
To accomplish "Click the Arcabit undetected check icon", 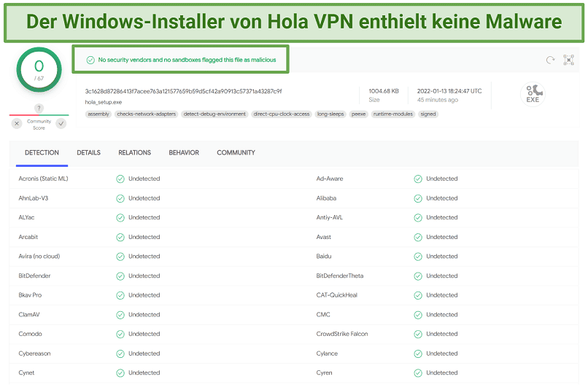I will point(120,237).
